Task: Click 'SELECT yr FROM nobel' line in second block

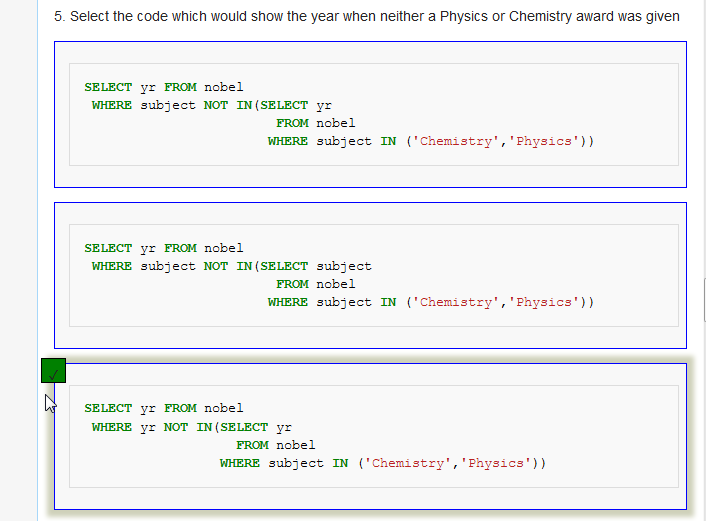Action: [x=163, y=248]
